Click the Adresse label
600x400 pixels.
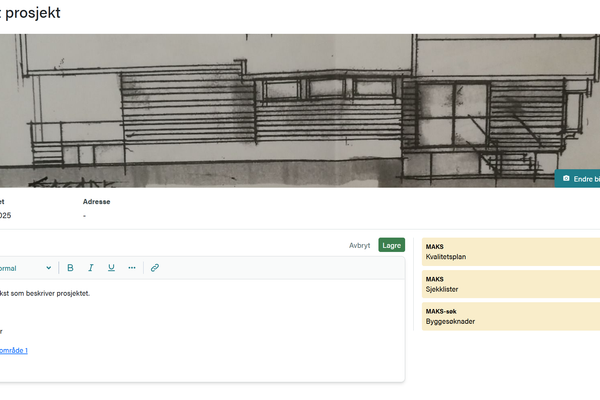(x=96, y=202)
